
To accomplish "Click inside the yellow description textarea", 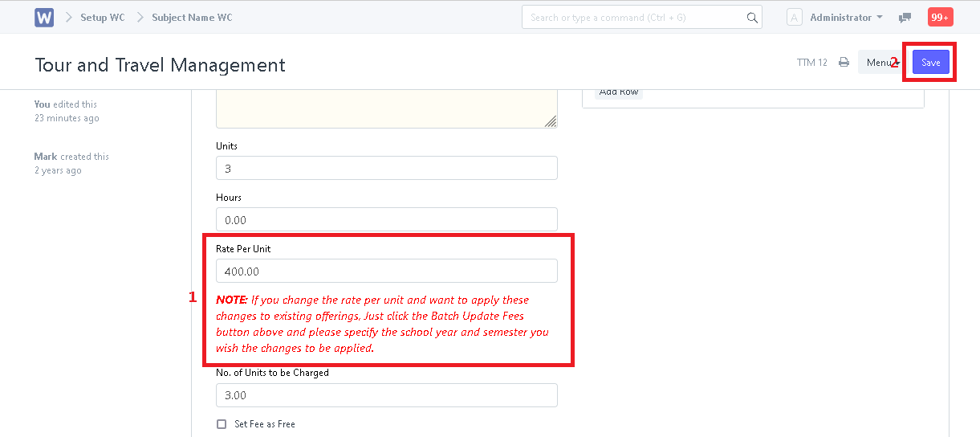I will click(x=386, y=108).
